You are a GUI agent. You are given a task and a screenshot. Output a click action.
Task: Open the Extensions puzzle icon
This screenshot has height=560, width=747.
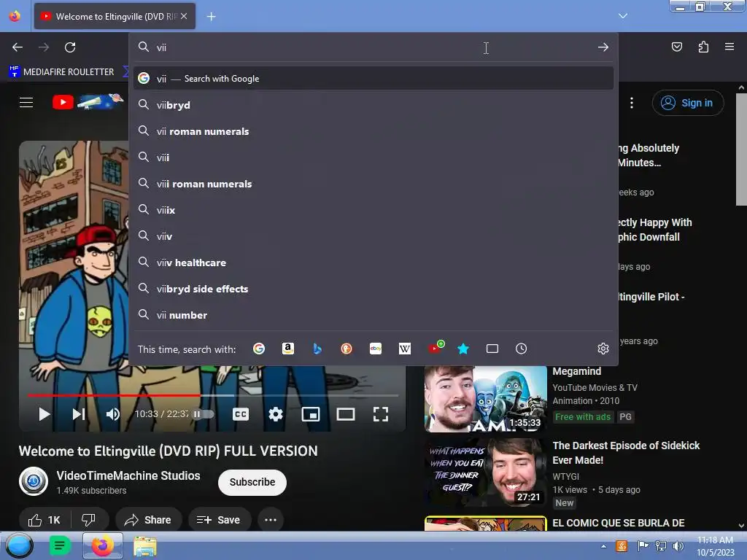[x=703, y=47]
